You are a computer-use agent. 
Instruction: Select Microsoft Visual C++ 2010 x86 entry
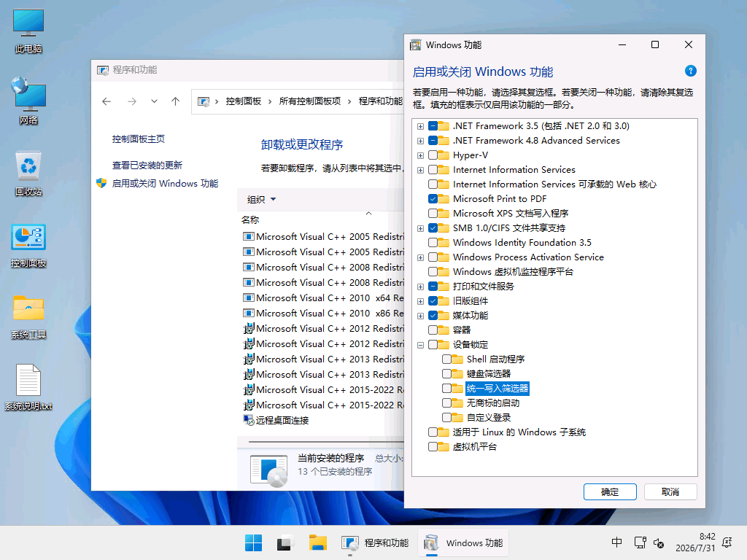coord(323,314)
